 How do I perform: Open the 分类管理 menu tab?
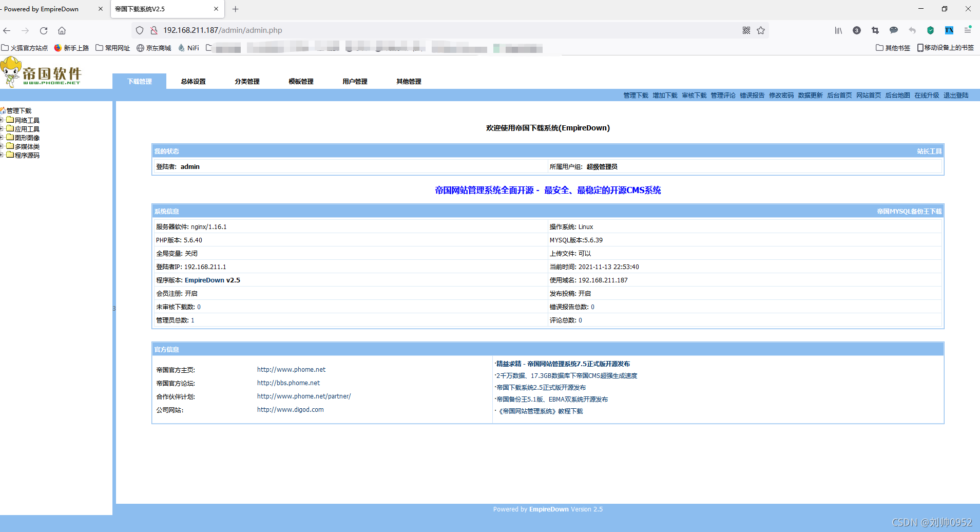click(x=247, y=81)
